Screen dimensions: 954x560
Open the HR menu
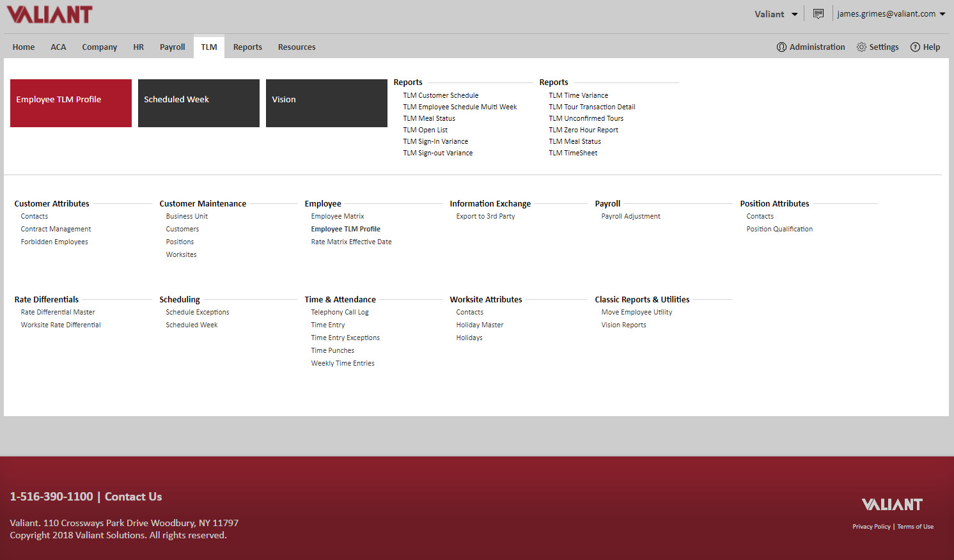coord(138,47)
